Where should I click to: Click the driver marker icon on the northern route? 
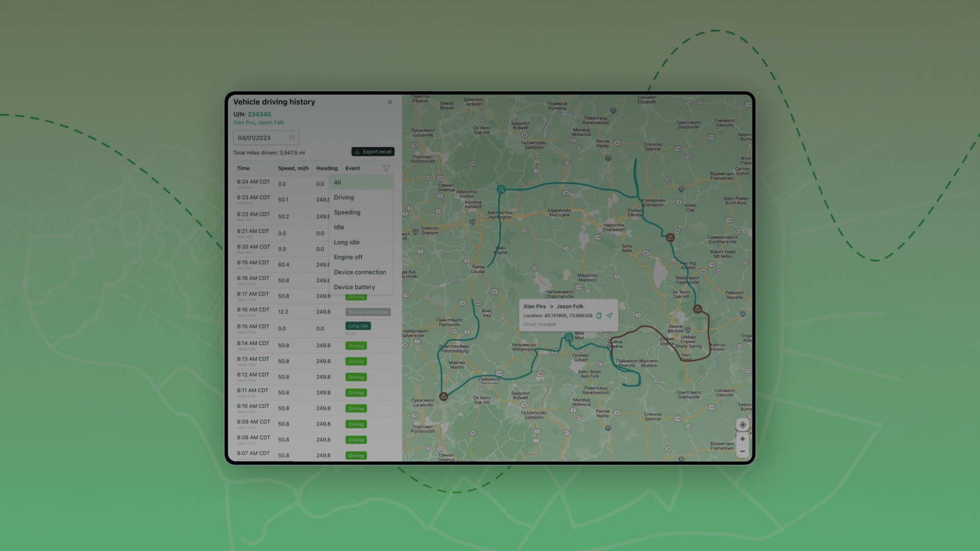pyautogui.click(x=501, y=189)
